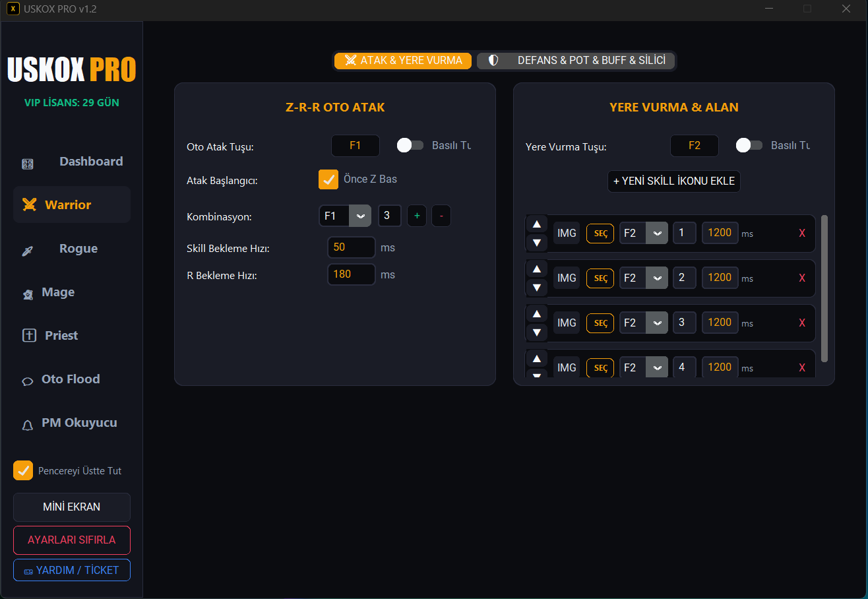
Task: Select the Atak & Yere Vurma tab
Action: tap(403, 61)
